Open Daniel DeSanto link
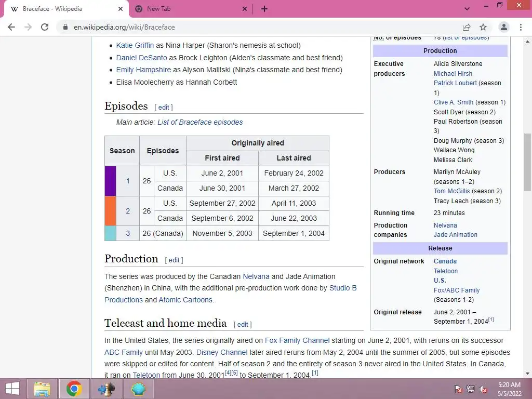532x399 pixels. tap(141, 58)
